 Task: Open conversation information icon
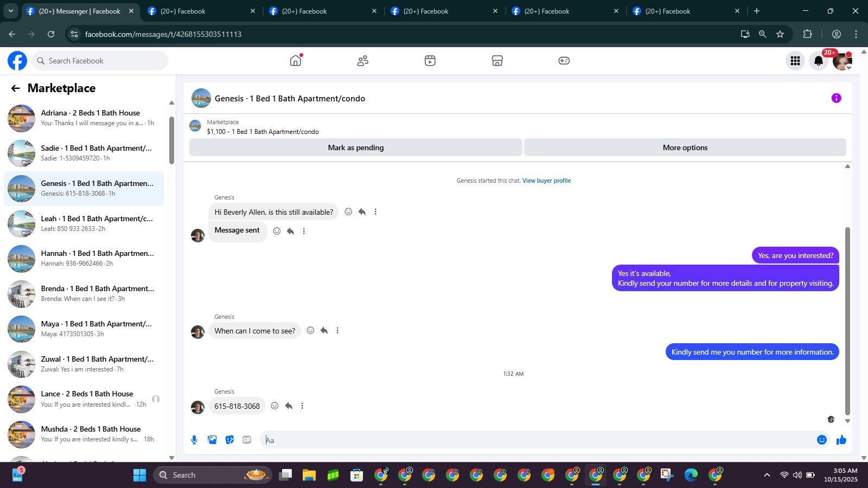pyautogui.click(x=836, y=98)
